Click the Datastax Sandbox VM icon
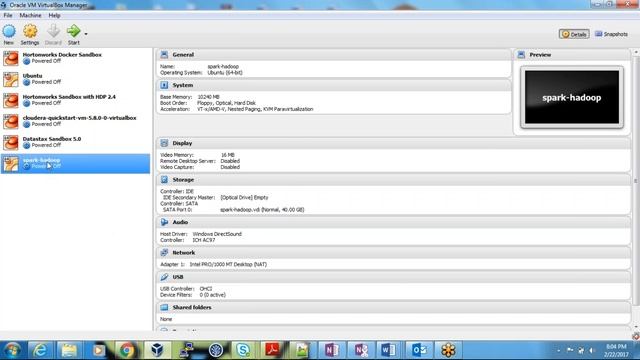This screenshot has width=640, height=360. point(11,142)
